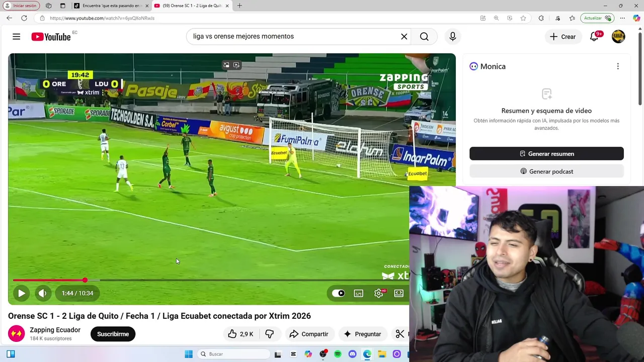Open the Preguntar AI button
The width and height of the screenshot is (644, 362).
[362, 334]
